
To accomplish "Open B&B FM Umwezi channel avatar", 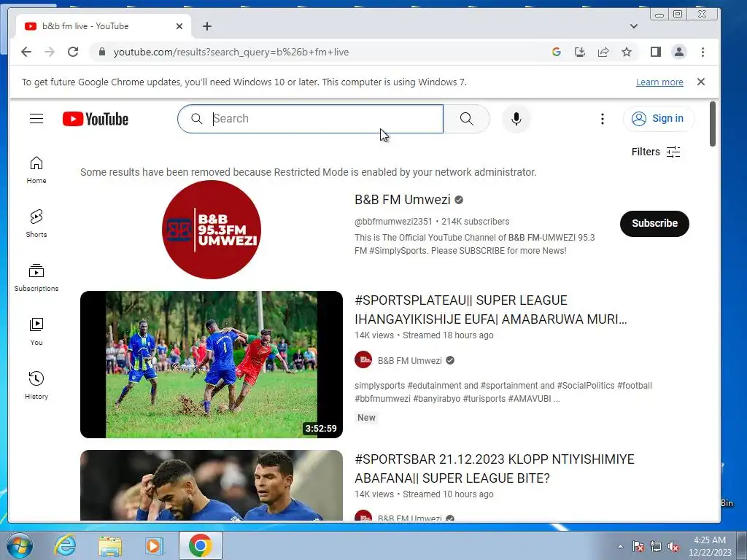I will [212, 230].
